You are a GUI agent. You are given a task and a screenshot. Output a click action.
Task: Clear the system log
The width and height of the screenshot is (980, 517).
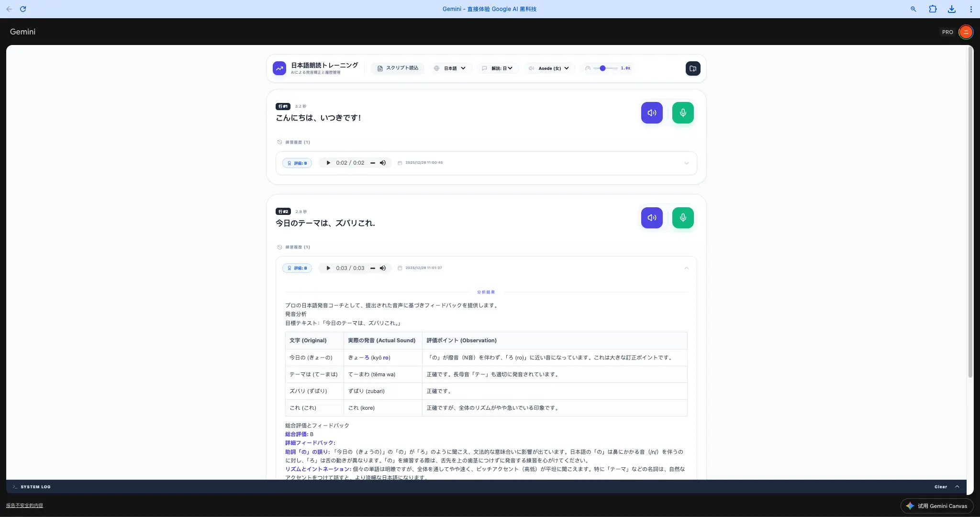click(940, 487)
